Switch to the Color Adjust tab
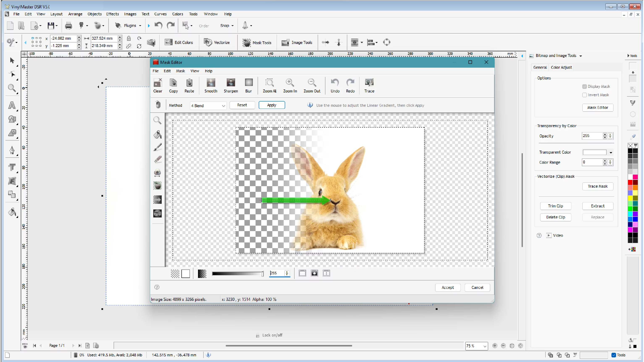The height and width of the screenshot is (362, 644). point(561,67)
